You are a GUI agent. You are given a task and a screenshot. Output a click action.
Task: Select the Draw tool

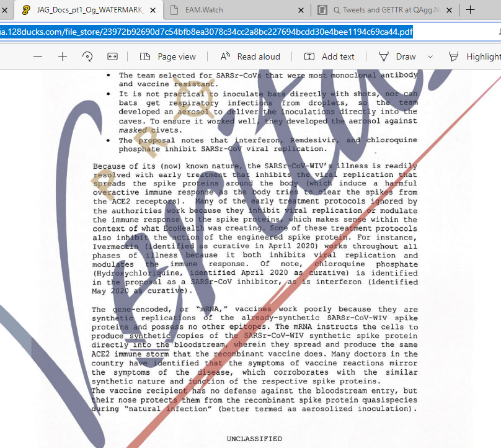(397, 56)
